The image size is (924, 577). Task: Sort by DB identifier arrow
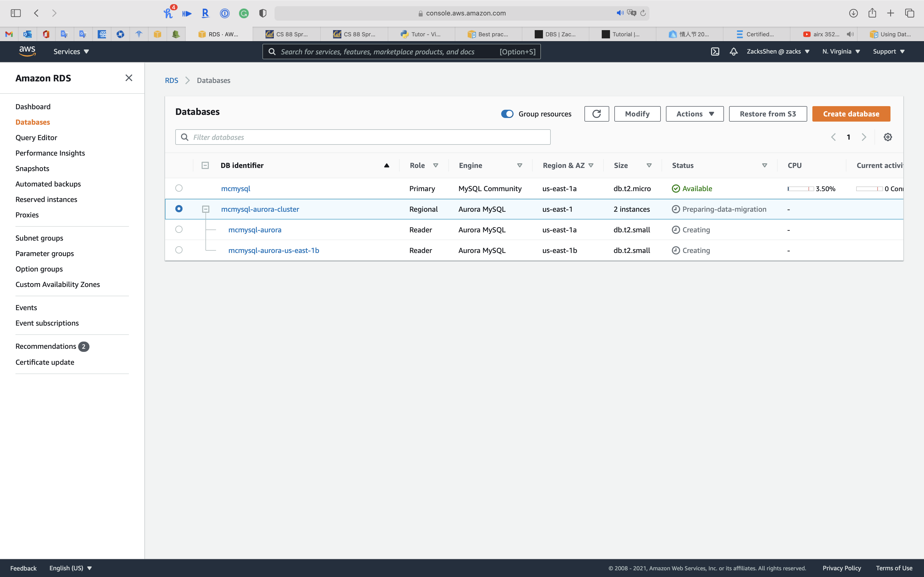click(x=386, y=165)
